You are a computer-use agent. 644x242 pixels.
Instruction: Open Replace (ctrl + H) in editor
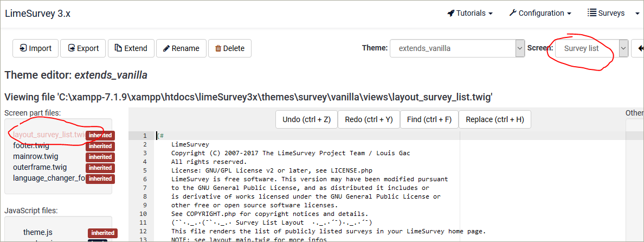(x=494, y=119)
